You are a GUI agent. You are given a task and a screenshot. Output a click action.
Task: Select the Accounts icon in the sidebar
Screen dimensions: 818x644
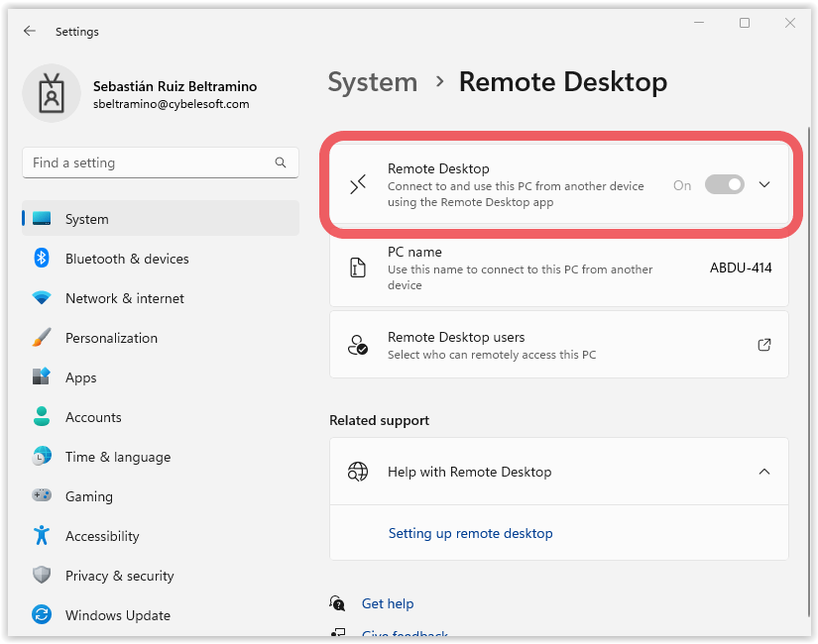[x=42, y=417]
